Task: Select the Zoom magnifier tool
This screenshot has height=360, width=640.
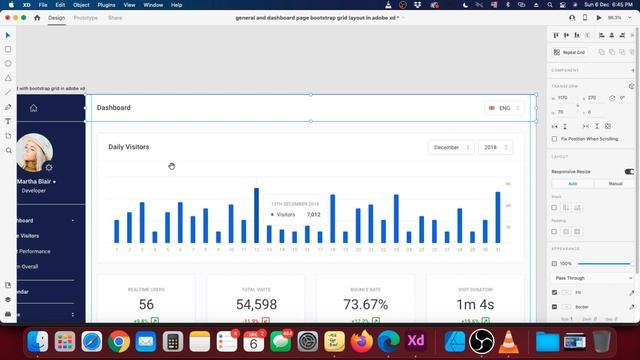Action: 9,151
